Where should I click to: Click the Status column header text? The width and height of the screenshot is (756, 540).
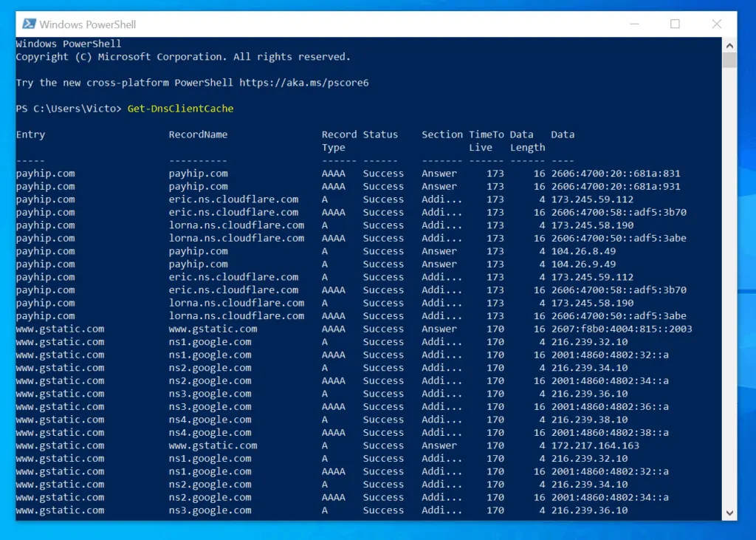pos(380,134)
